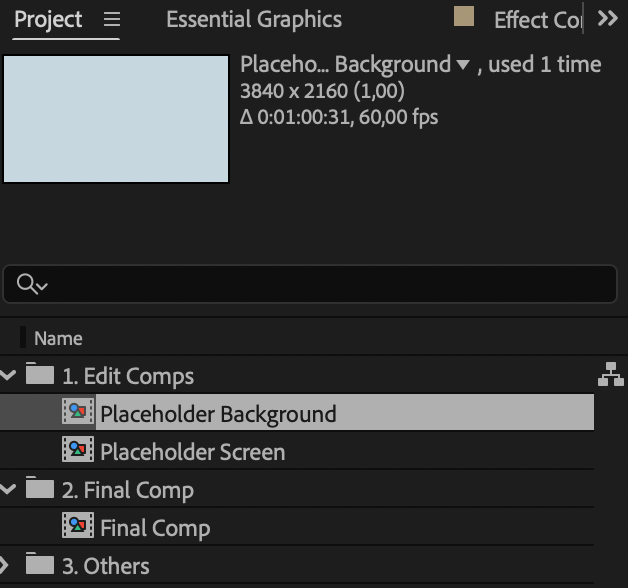Switch to the Effect Controls tab
The image size is (628, 588).
pos(536,20)
